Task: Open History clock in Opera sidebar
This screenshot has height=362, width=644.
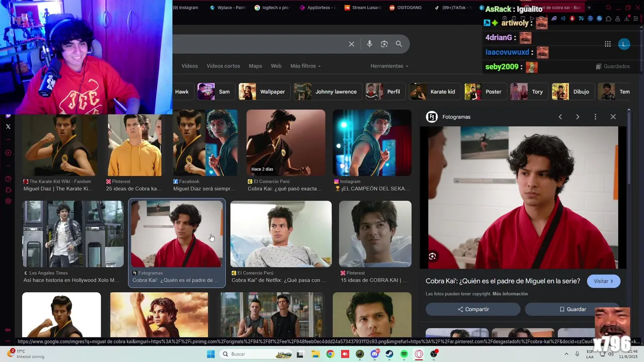Action: pos(8,179)
